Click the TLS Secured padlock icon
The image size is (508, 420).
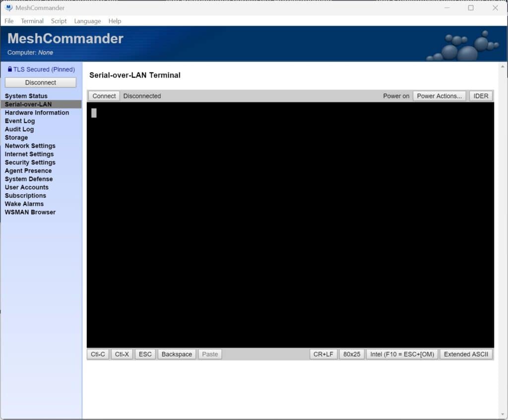(x=10, y=70)
